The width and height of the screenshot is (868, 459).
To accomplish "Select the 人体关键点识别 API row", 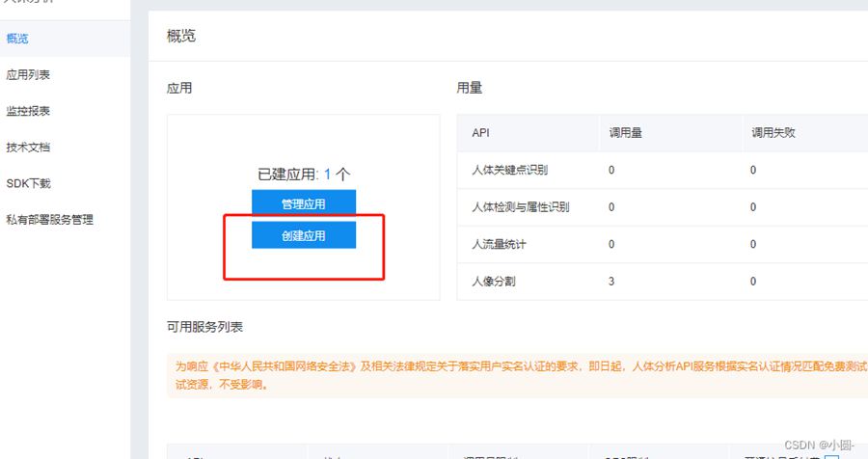I will click(x=509, y=170).
